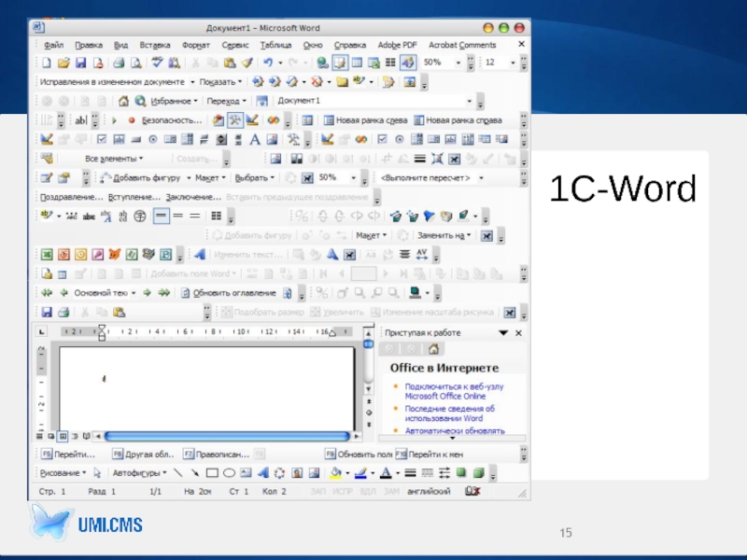This screenshot has height=560, width=747.
Task: Open the 50% zoom dropdown in the Standard toolbar
Action: 458,63
